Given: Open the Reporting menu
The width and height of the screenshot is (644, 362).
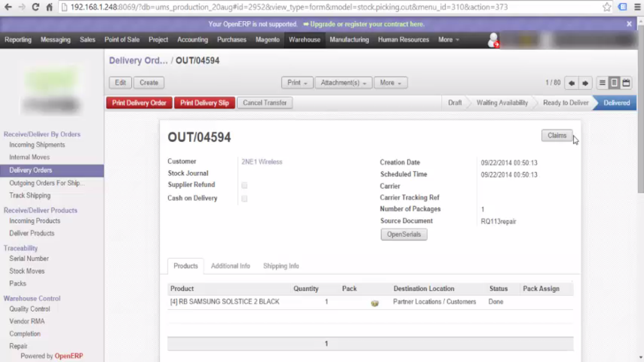Looking at the screenshot, I should (18, 40).
